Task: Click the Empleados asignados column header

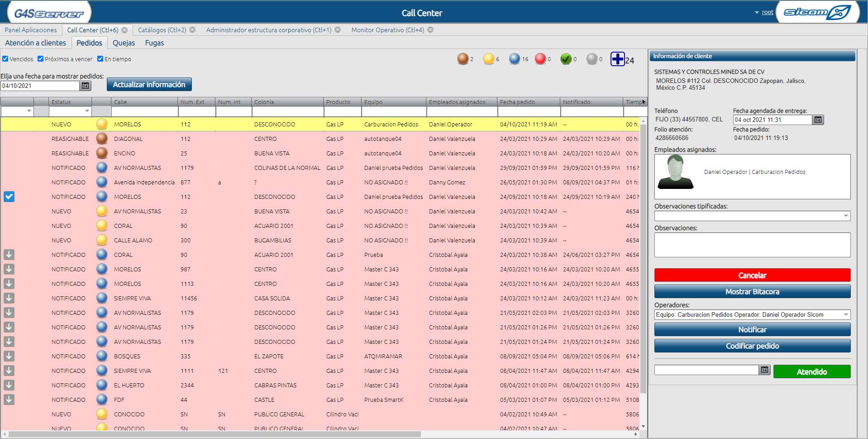Action: click(462, 102)
